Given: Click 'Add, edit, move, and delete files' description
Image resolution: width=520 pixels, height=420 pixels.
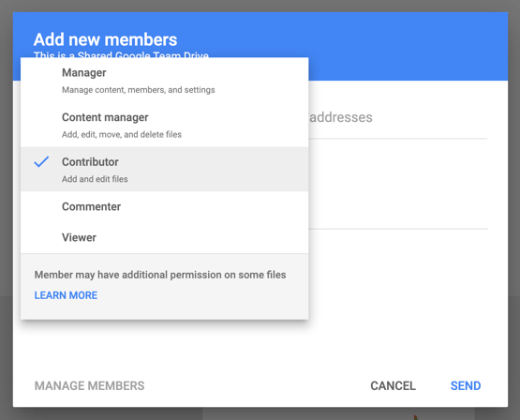Looking at the screenshot, I should click(x=122, y=134).
